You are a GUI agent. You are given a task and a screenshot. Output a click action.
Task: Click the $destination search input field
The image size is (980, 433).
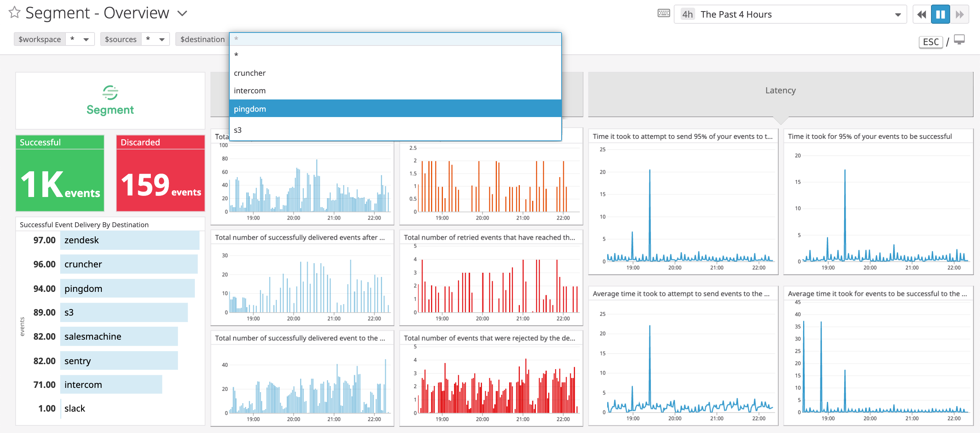pyautogui.click(x=394, y=39)
